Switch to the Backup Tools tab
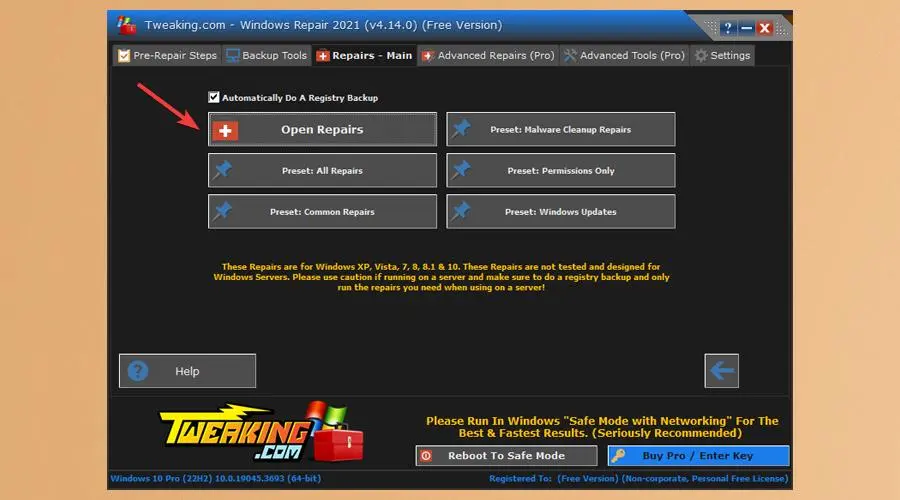 click(x=266, y=56)
